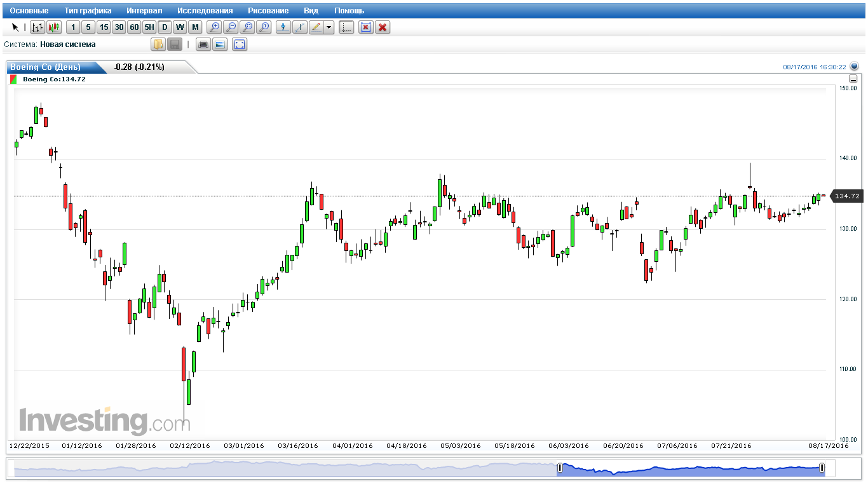Switch to bar chart type
Viewport: 868px width, 488px height.
click(x=37, y=27)
